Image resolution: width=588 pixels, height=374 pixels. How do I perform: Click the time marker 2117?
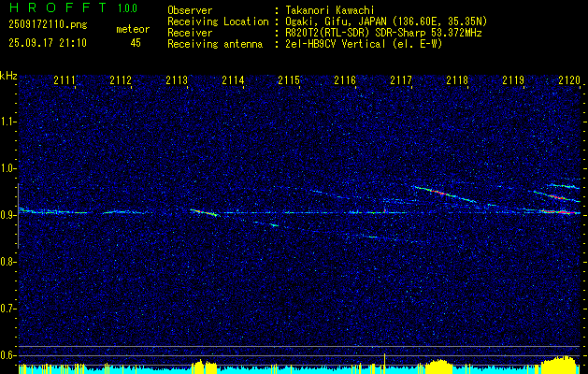(x=401, y=79)
